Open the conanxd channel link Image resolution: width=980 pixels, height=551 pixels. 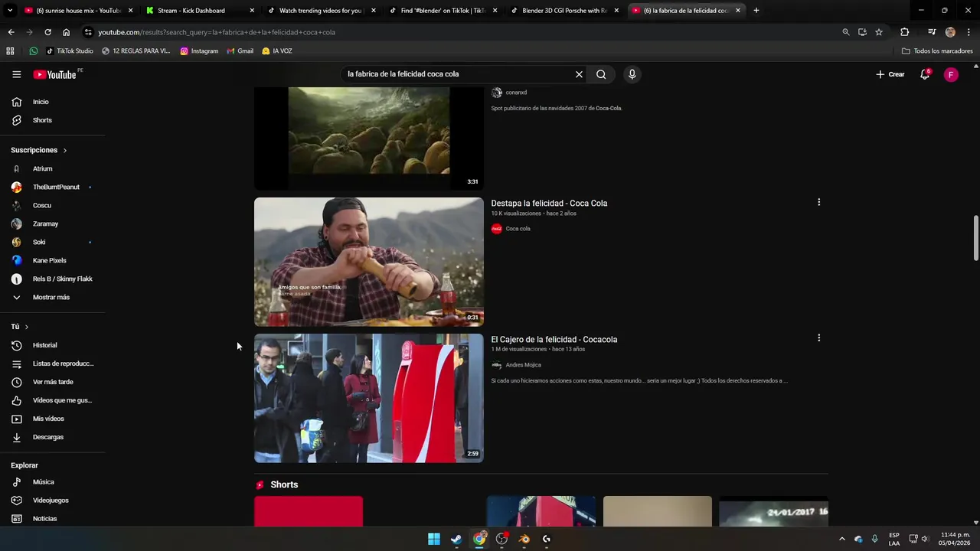point(516,93)
